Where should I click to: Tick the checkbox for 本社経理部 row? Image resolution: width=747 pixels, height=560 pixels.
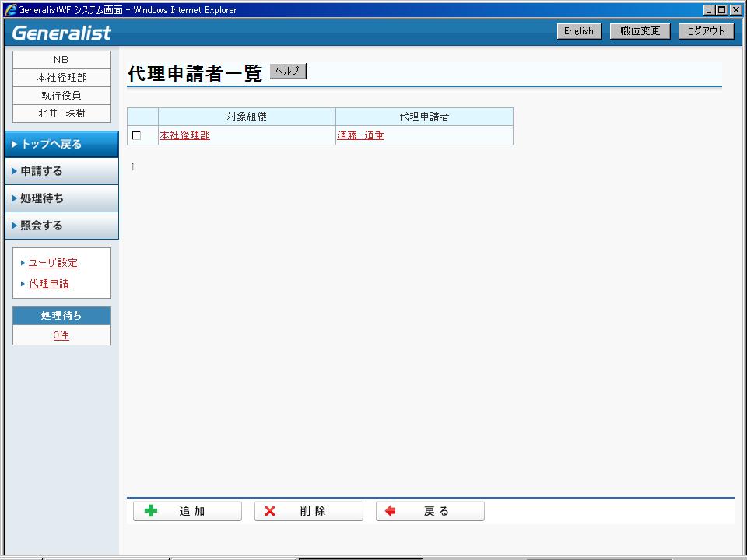click(136, 135)
